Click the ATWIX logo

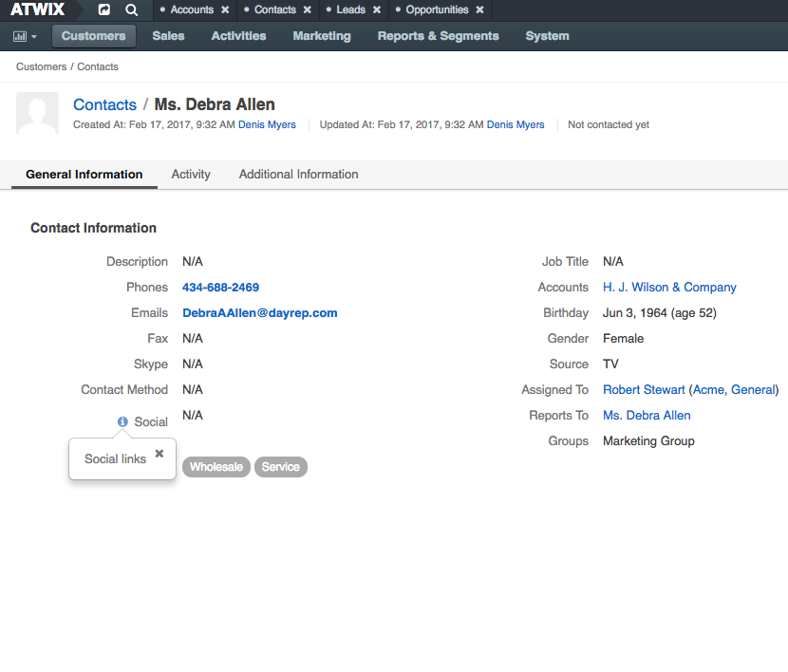[37, 9]
